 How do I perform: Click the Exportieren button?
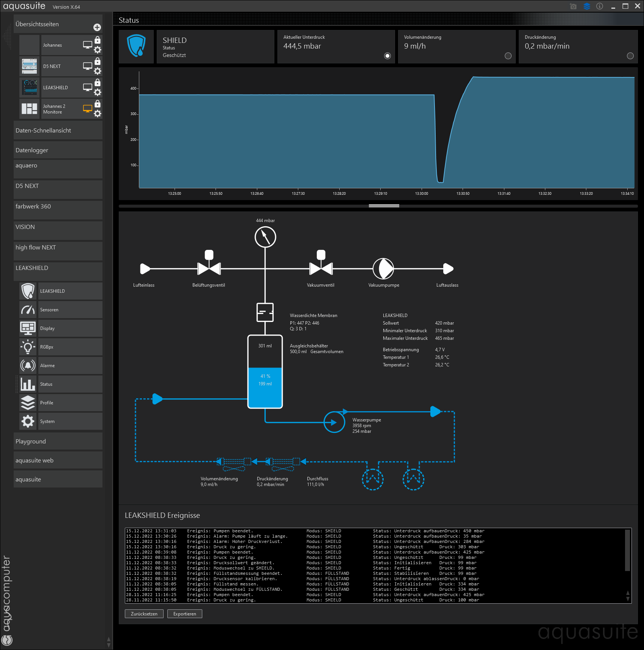click(184, 614)
